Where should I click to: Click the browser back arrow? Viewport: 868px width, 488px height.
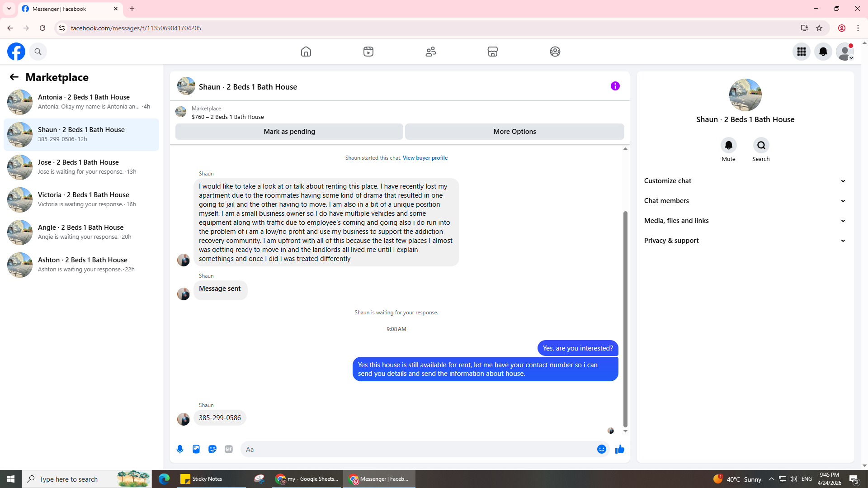(x=10, y=28)
